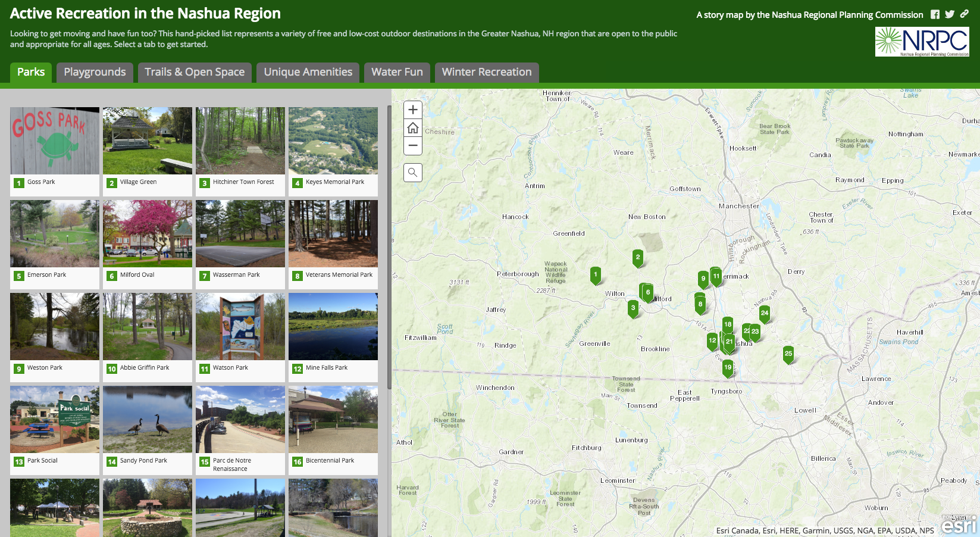Click the Esri Canada attribution text

pyautogui.click(x=825, y=530)
